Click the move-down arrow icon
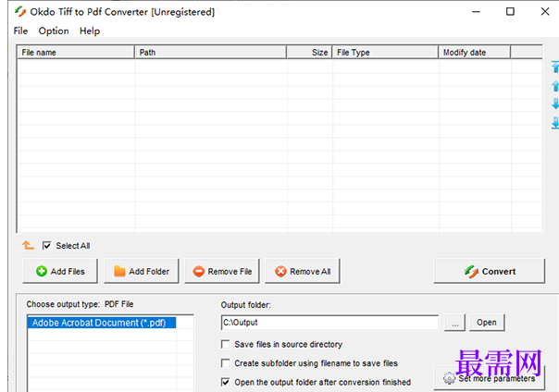 click(555, 104)
